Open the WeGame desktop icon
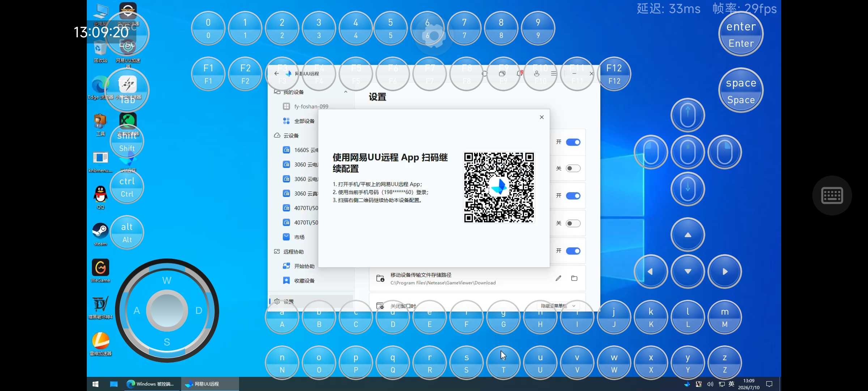Screen dimensions: 868x391 click(100, 271)
